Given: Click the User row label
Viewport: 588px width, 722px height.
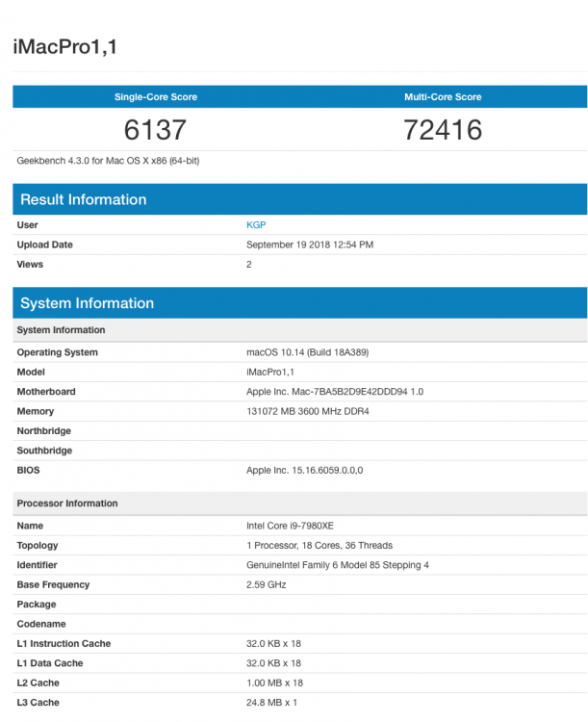Looking at the screenshot, I should [x=27, y=224].
